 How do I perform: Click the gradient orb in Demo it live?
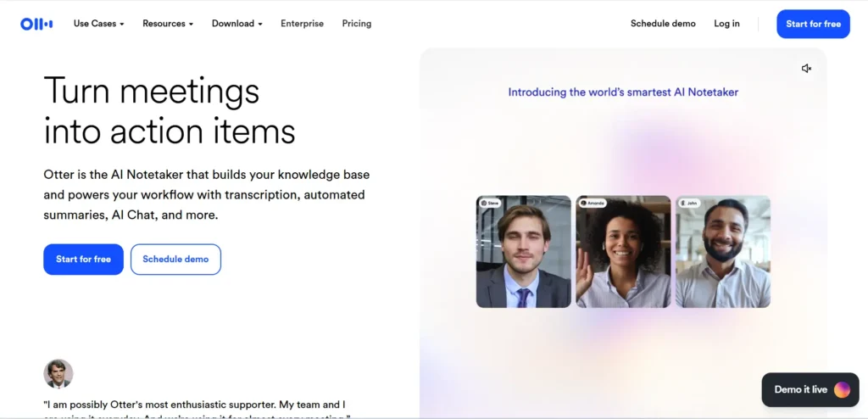click(x=842, y=389)
